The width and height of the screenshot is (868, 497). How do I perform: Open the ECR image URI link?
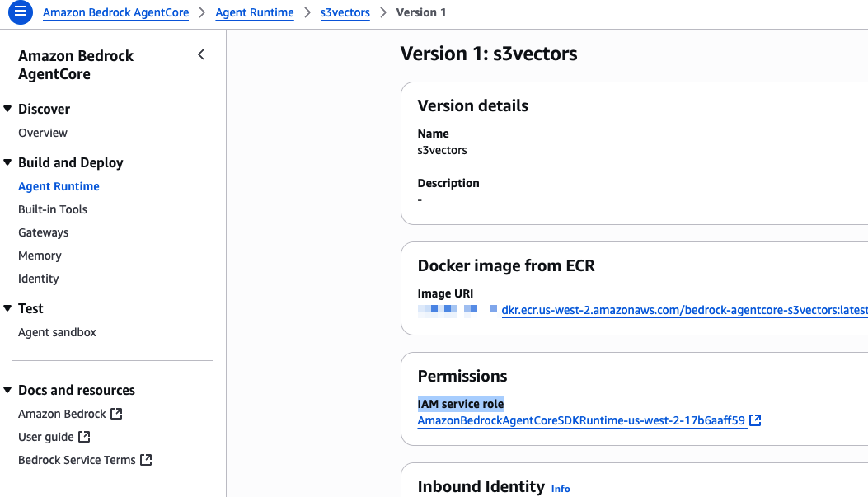pos(684,310)
